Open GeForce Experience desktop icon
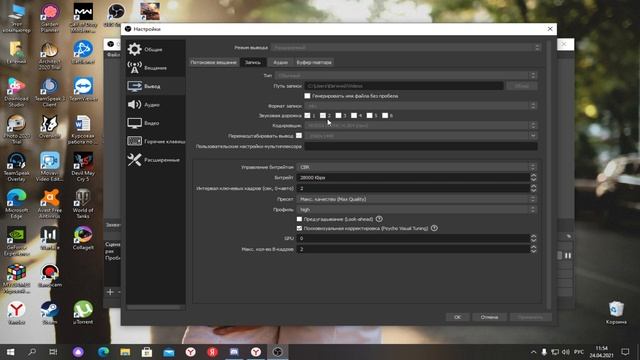The width and height of the screenshot is (640, 360). point(16,241)
